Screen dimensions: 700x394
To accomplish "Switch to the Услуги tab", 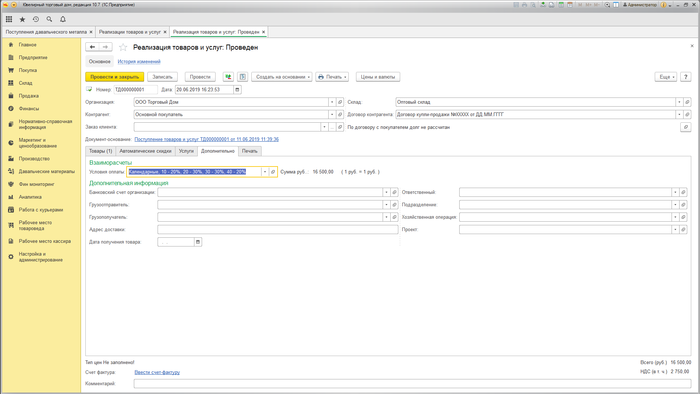I will pos(186,151).
